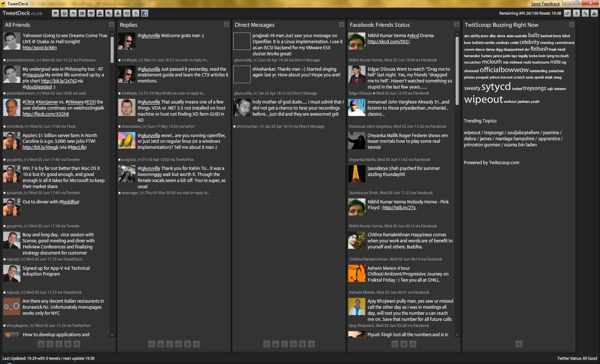Click the single column view icon

576,13
